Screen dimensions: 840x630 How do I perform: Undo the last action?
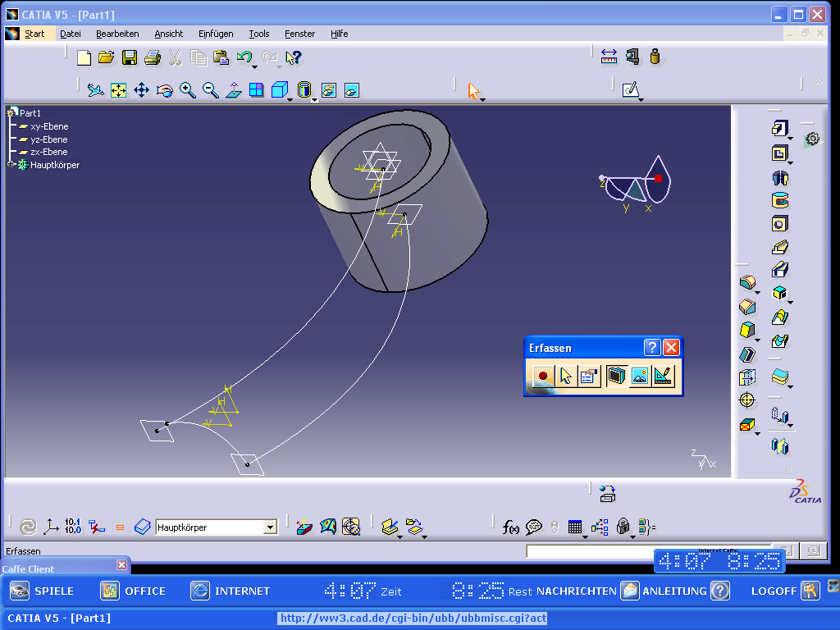pyautogui.click(x=244, y=57)
